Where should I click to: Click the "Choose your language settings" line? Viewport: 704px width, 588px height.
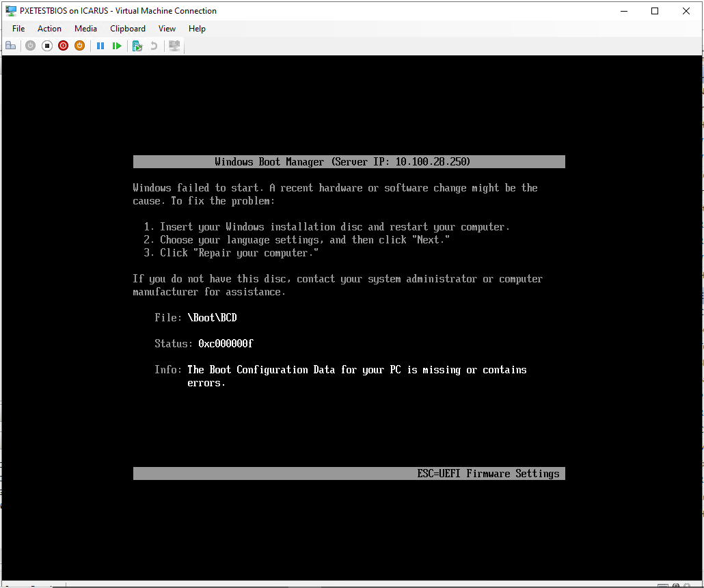click(297, 240)
